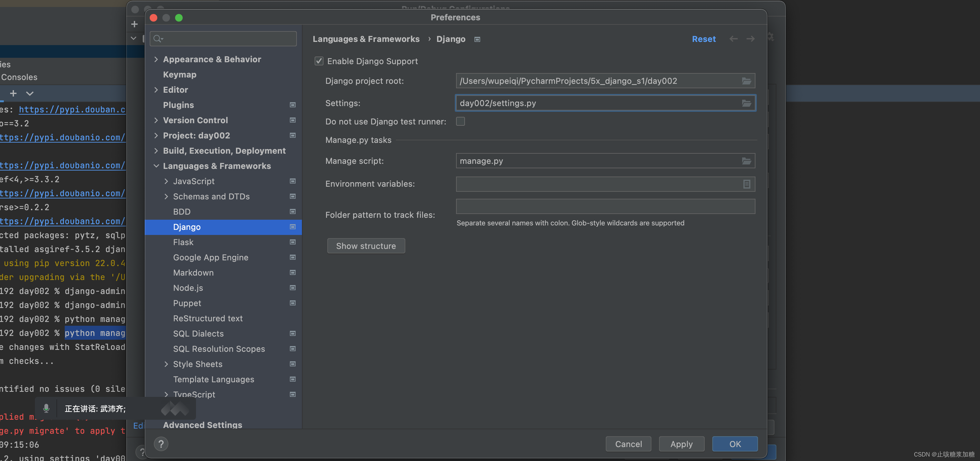Open pypi.douban link in terminal
980x461 pixels.
[x=72, y=109]
